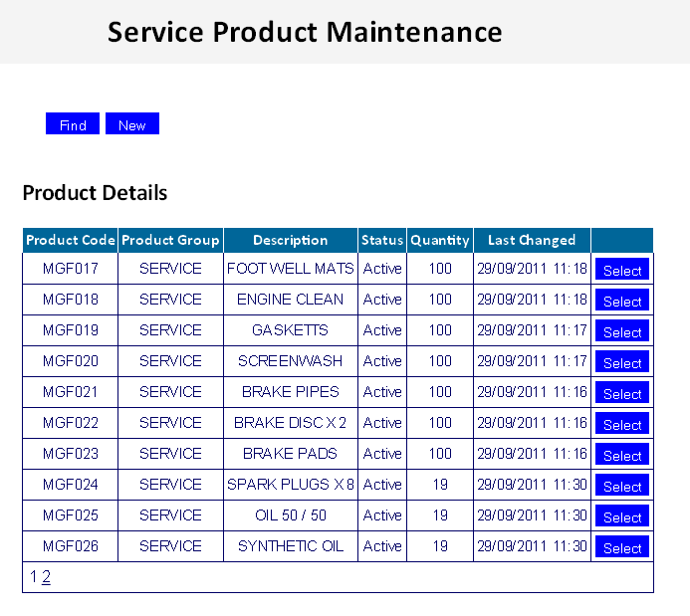Select the BRAKE DISC X 2 product
This screenshot has height=616, width=690.
coord(621,423)
